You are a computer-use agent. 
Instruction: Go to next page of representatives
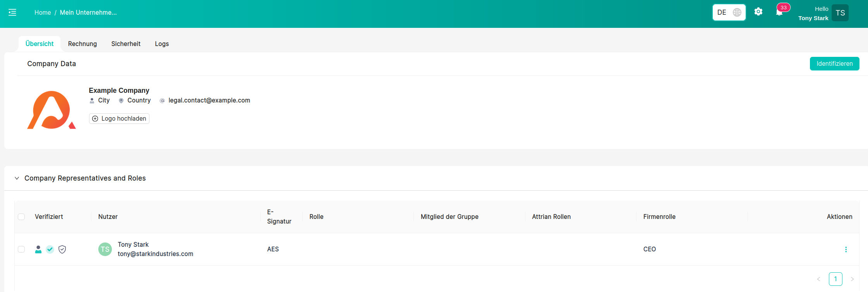pos(852,279)
